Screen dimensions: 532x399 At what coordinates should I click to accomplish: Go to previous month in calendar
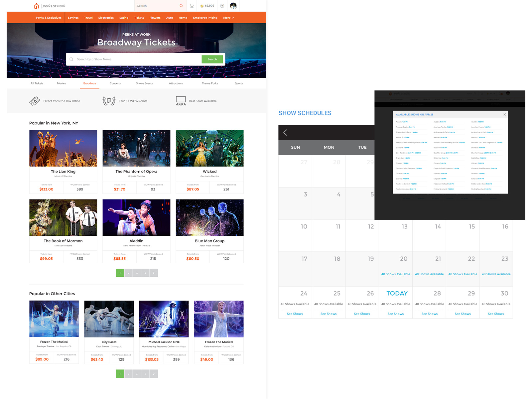[x=285, y=133]
